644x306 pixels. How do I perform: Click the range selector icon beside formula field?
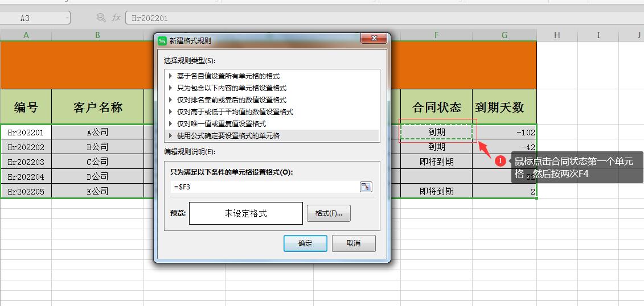[x=366, y=187]
